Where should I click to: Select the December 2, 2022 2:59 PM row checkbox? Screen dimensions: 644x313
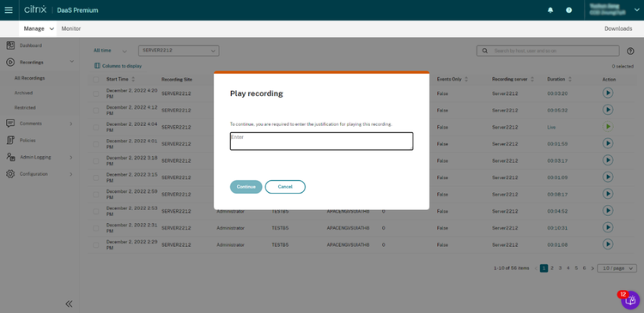point(95,195)
